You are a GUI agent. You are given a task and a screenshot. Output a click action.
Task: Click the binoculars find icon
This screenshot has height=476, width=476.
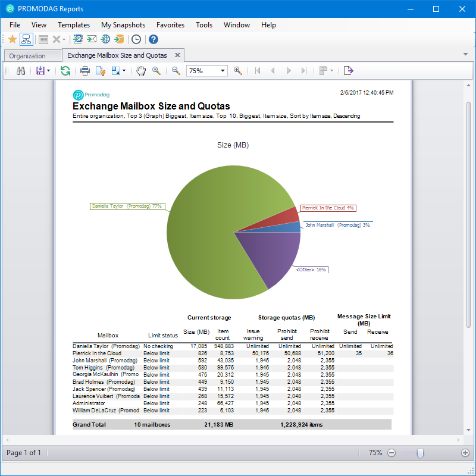(21, 71)
